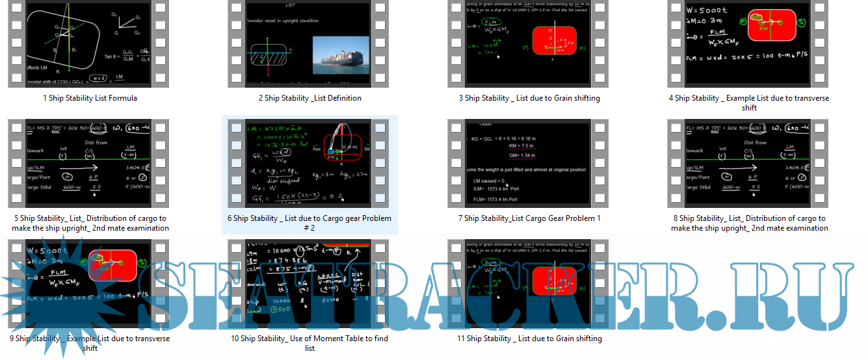Click the highlighted video 6 Cargo gear Problem thumbnail
Viewport: 868px width, 360px height.
[309, 163]
